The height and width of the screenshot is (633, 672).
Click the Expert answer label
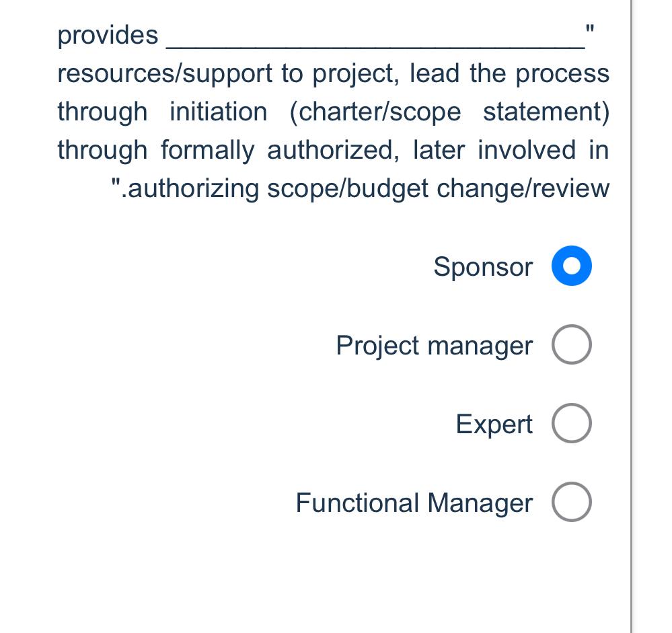pos(494,424)
